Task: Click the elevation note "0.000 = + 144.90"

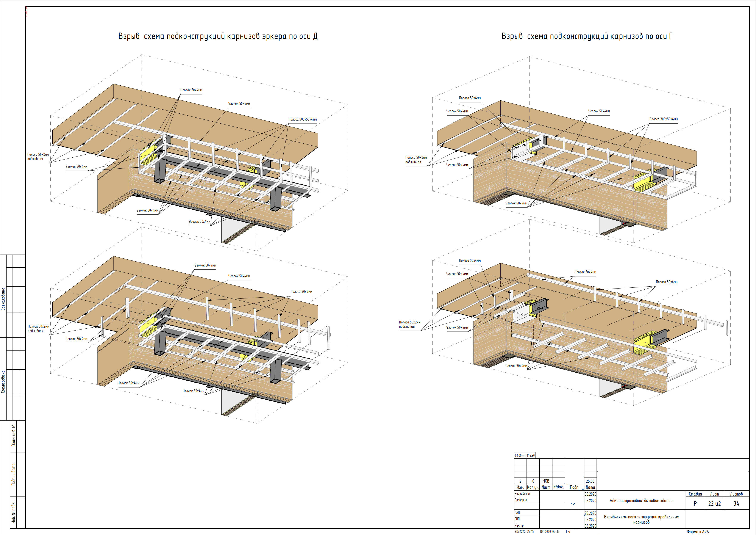Action: click(x=525, y=455)
